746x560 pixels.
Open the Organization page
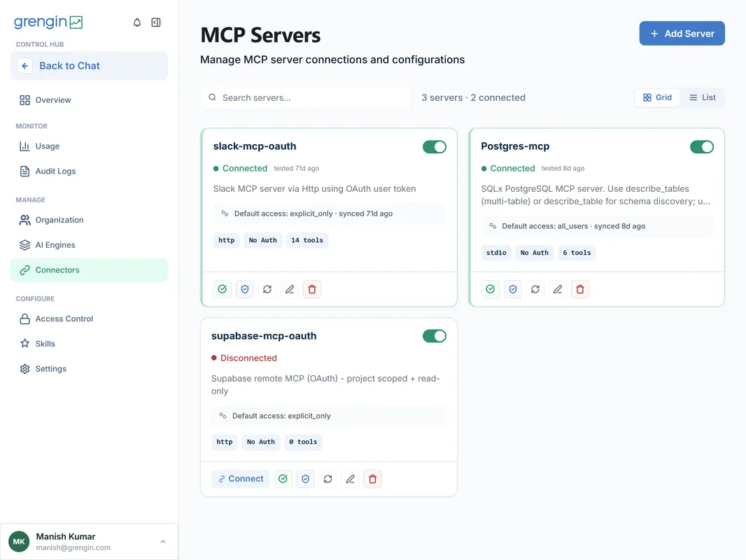pyautogui.click(x=89, y=220)
